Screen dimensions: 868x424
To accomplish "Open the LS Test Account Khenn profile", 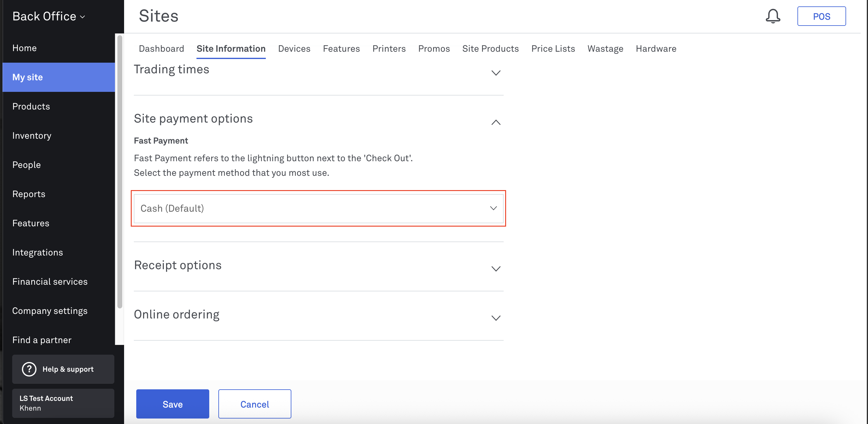I will (x=63, y=403).
